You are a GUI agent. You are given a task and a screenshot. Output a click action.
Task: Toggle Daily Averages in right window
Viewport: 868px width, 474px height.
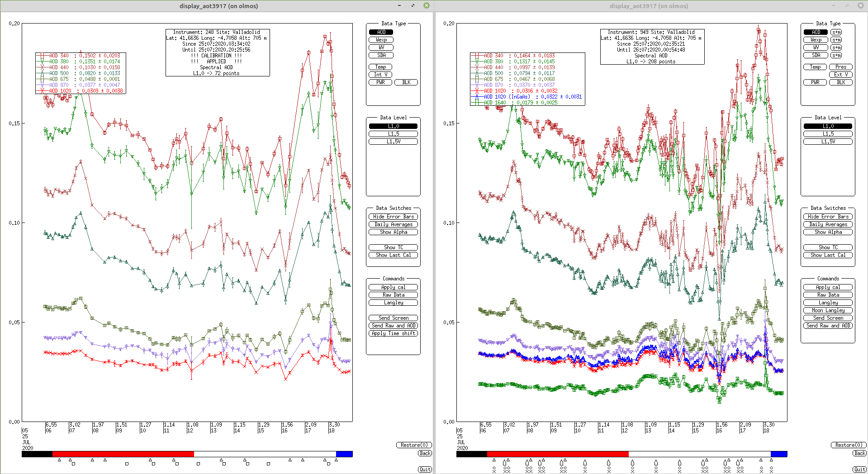tap(828, 224)
